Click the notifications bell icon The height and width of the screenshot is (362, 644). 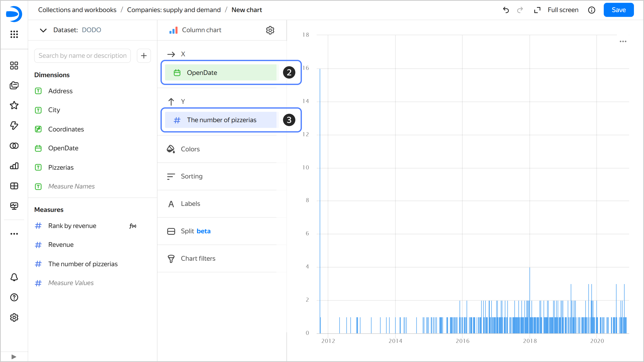14,277
